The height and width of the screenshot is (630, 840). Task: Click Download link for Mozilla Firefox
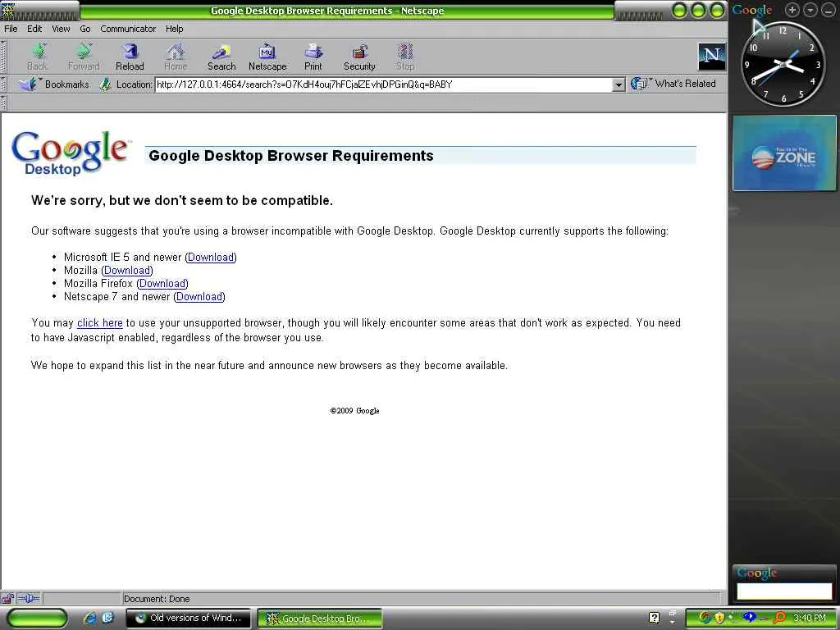click(162, 283)
